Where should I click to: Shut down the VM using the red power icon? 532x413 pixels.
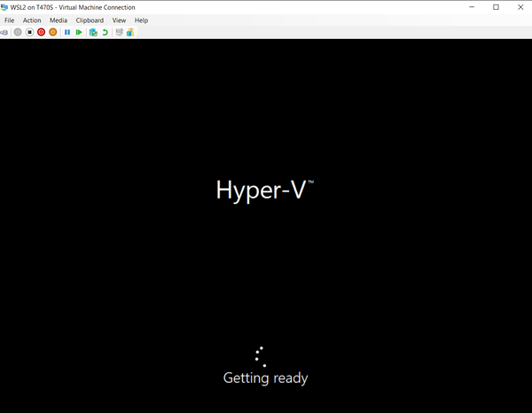pyautogui.click(x=41, y=33)
